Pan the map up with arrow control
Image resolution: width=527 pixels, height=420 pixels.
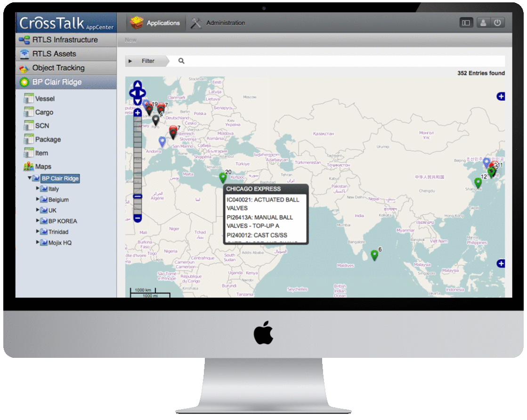pos(138,85)
